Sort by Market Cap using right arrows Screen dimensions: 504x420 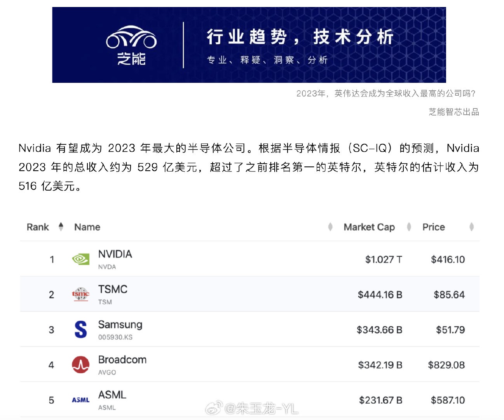[x=409, y=227]
